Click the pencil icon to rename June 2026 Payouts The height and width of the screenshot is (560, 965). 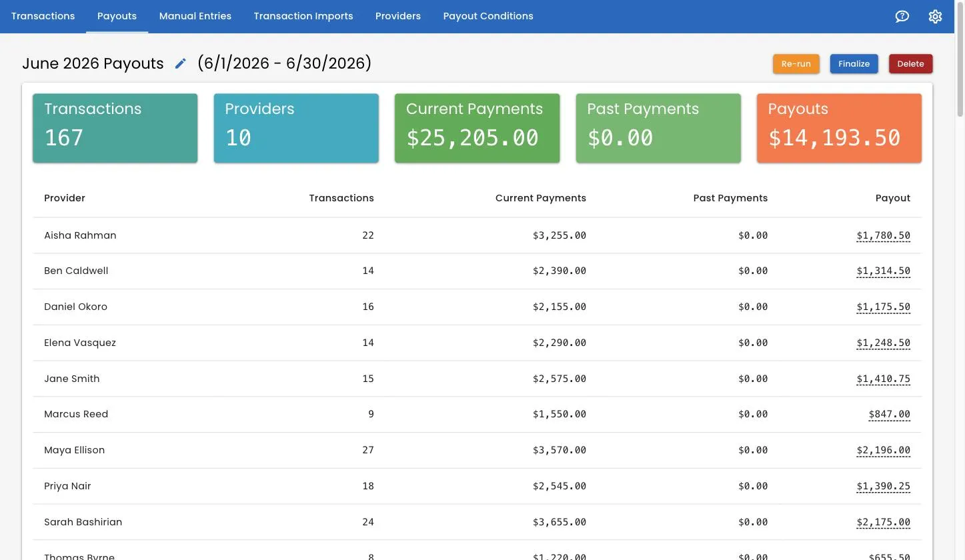[x=180, y=63]
